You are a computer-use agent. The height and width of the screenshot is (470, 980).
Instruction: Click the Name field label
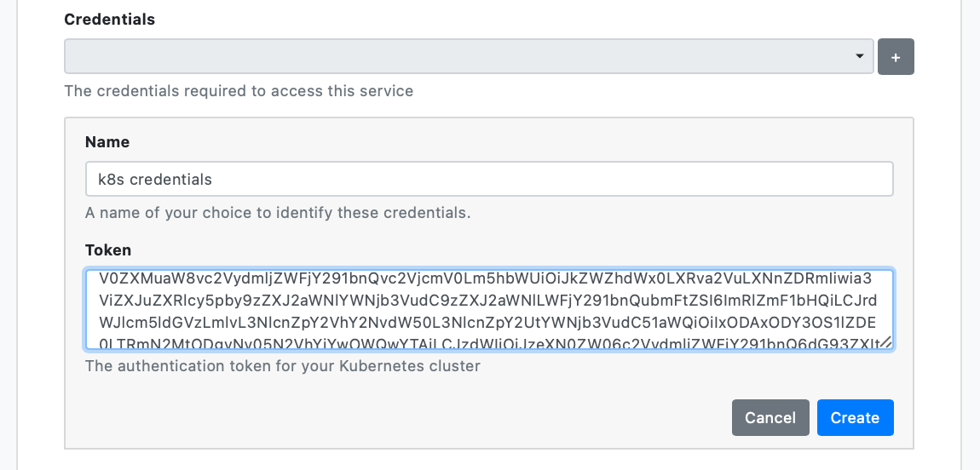click(107, 142)
